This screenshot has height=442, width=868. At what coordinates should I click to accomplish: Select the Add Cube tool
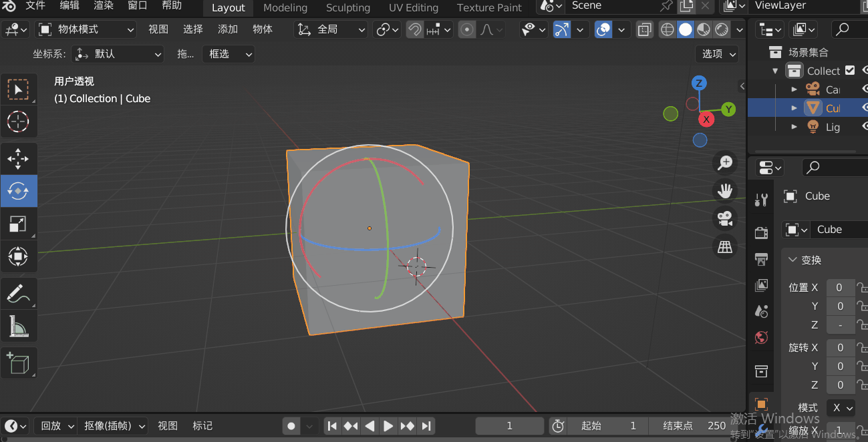18,363
